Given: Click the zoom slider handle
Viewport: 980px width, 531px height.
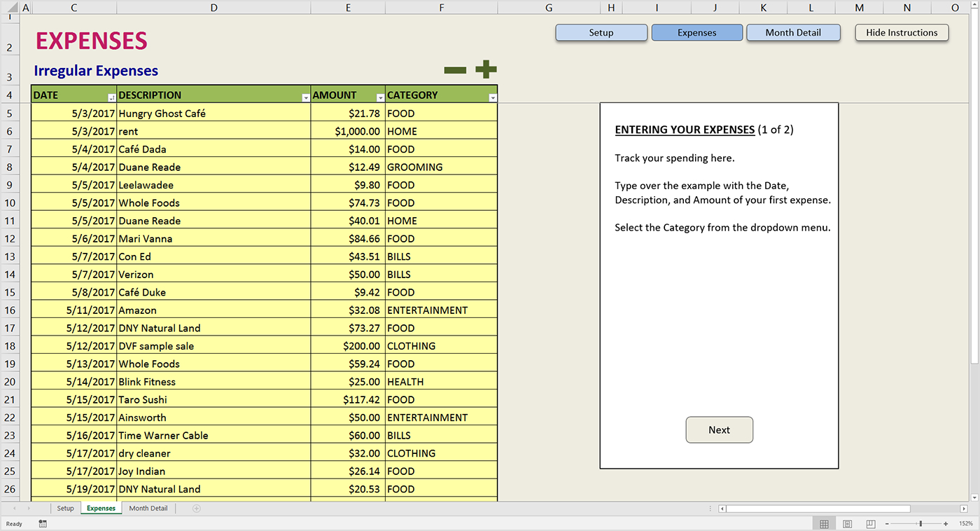Looking at the screenshot, I should pos(920,524).
